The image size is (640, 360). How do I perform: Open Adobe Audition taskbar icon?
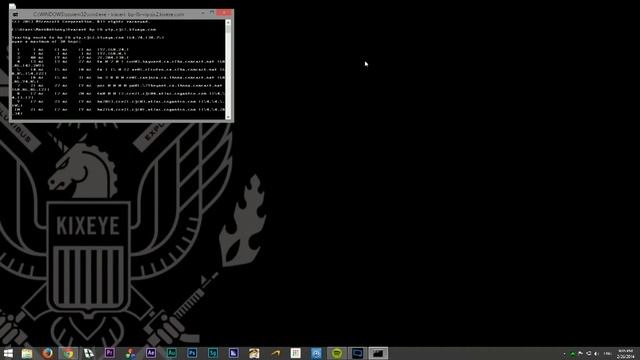coord(171,353)
